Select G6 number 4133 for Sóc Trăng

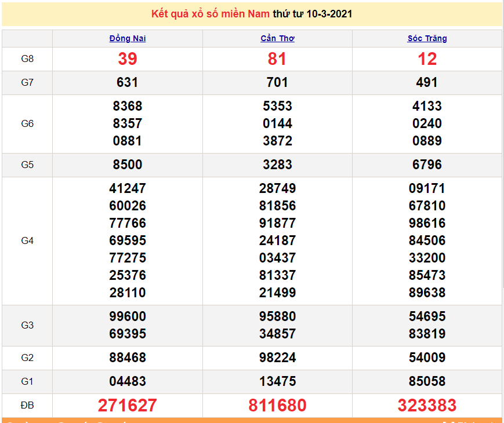tap(427, 107)
